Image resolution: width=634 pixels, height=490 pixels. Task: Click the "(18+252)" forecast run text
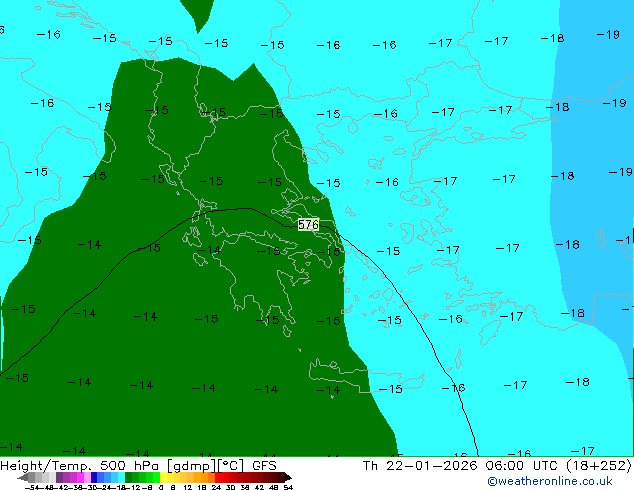pyautogui.click(x=599, y=466)
